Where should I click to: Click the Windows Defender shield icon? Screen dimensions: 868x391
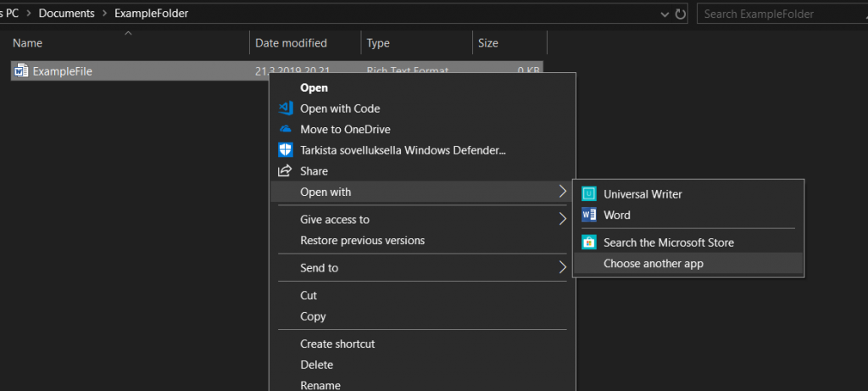(x=286, y=150)
